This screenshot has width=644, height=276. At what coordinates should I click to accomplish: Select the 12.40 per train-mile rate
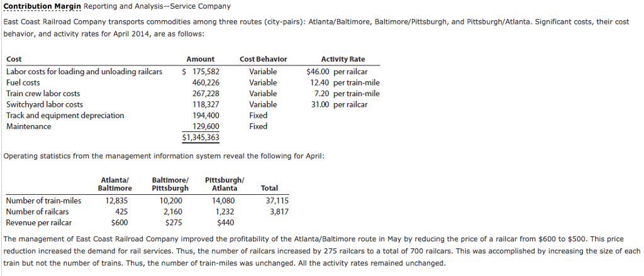pyautogui.click(x=345, y=82)
